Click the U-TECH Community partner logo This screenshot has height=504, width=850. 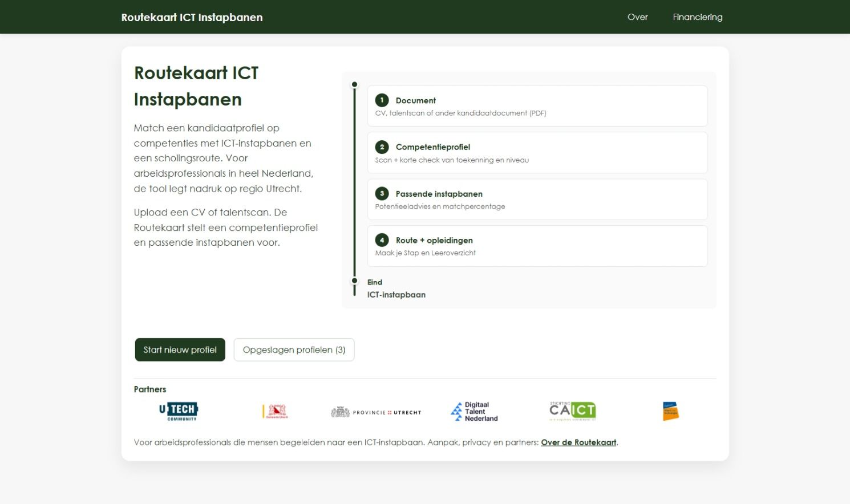click(179, 411)
